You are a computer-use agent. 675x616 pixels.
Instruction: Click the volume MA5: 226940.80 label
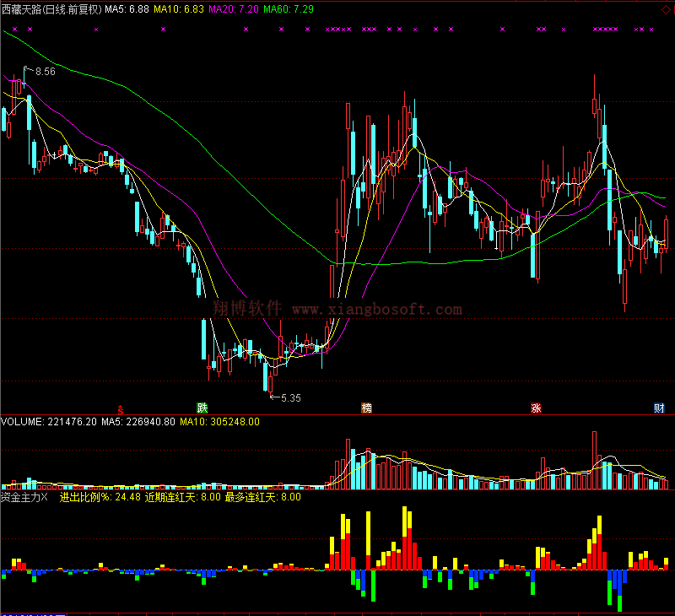pyautogui.click(x=138, y=422)
